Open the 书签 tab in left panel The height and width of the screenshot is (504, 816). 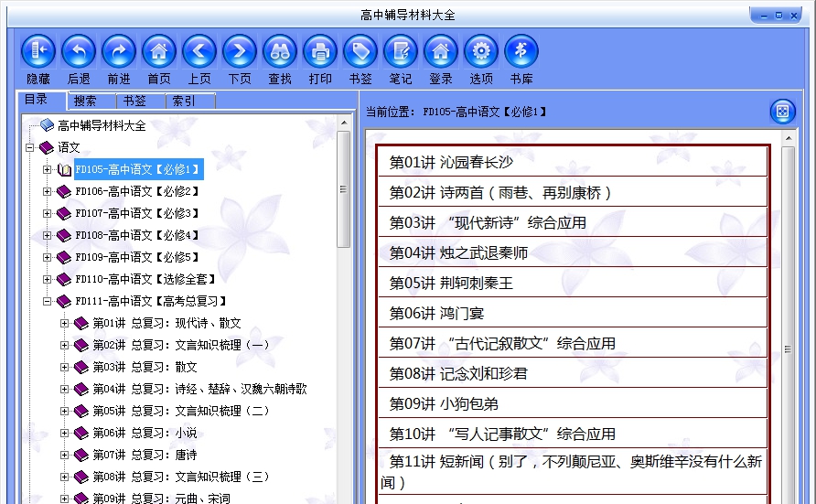(134, 101)
